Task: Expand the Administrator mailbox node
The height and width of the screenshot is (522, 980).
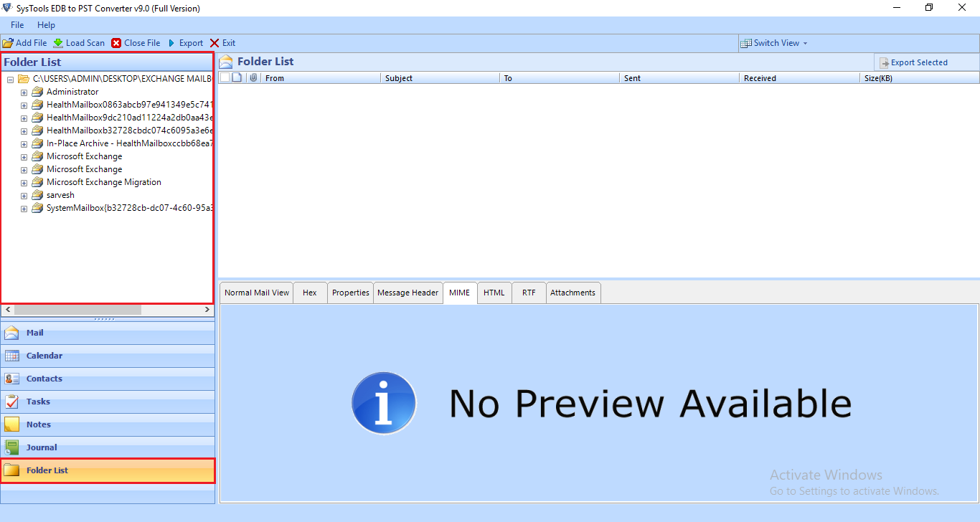Action: coord(24,92)
